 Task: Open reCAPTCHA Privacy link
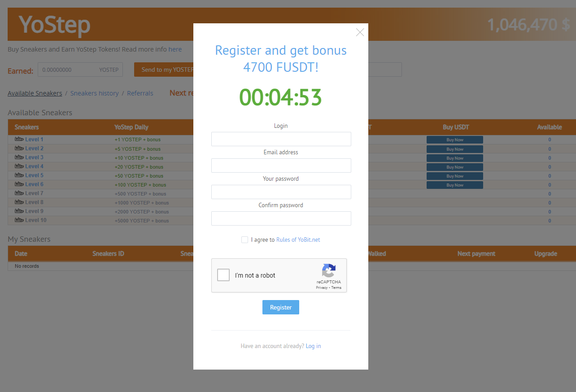(x=322, y=287)
